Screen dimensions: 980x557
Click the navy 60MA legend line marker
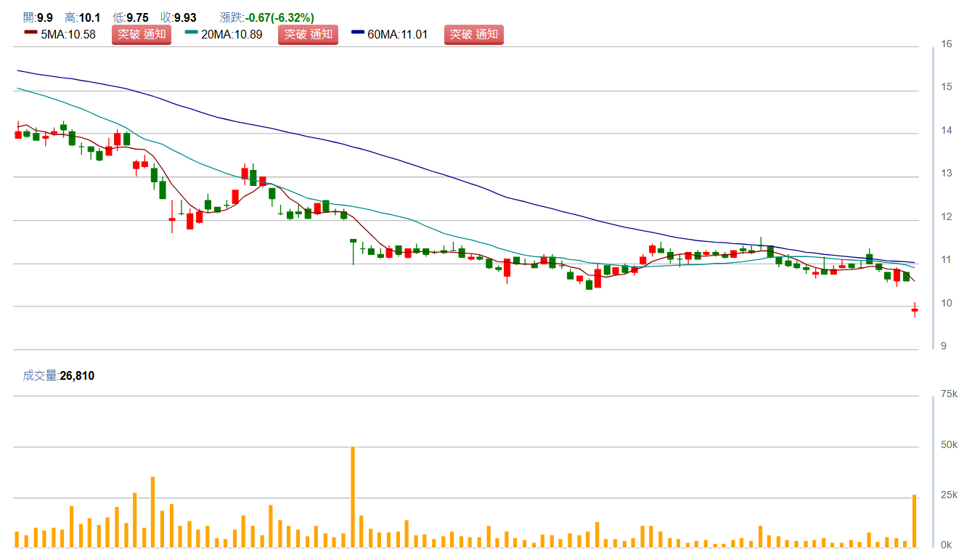coord(358,33)
